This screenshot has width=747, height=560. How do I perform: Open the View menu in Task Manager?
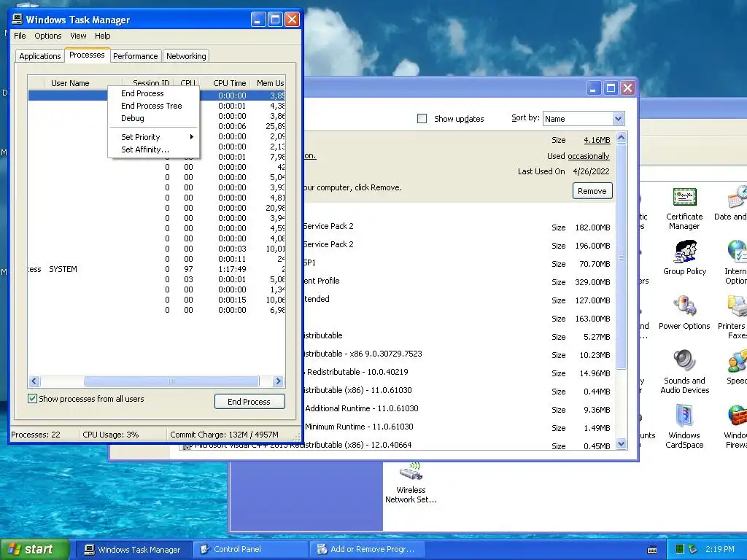[78, 36]
